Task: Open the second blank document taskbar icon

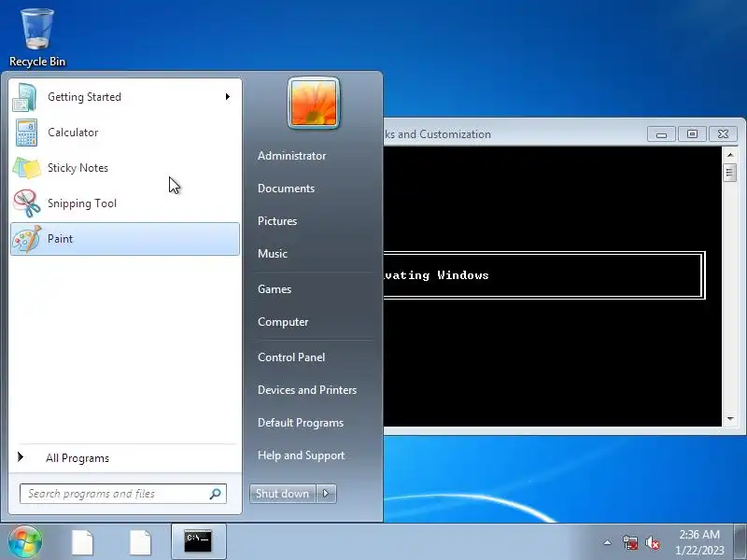Action: 141,542
